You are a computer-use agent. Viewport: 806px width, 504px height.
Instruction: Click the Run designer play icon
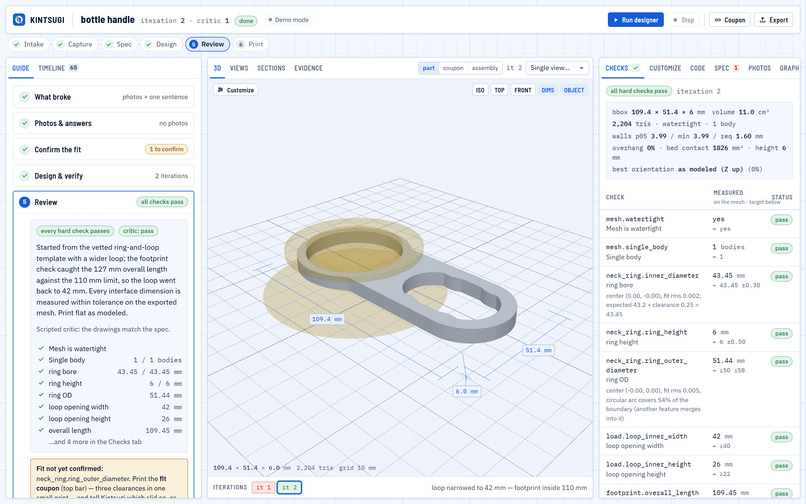616,20
